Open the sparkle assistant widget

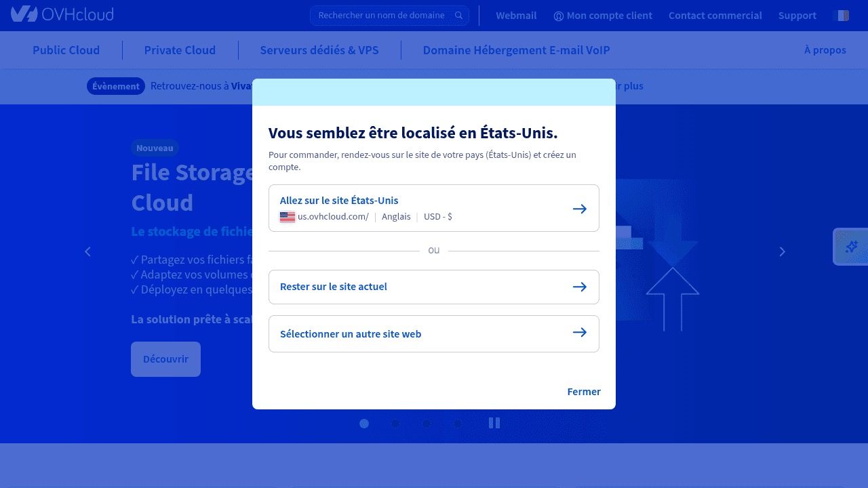pos(851,247)
